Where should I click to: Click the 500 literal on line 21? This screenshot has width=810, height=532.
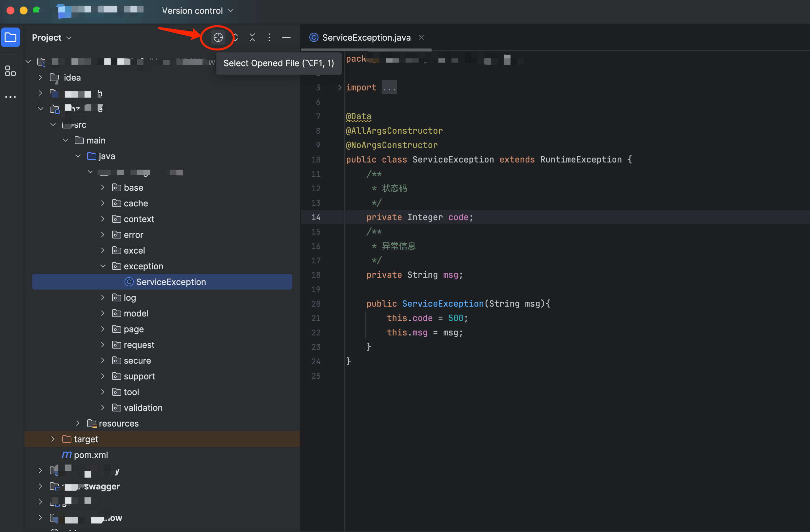[455, 318]
